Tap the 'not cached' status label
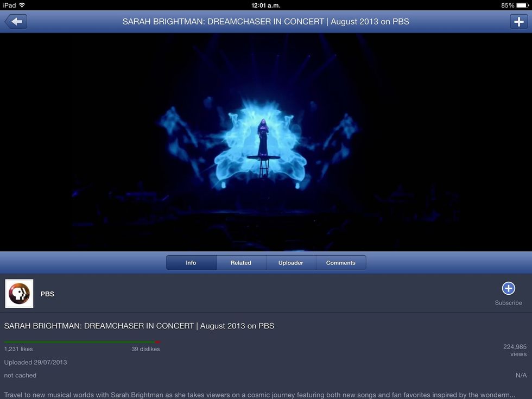The height and width of the screenshot is (399, 532). pos(20,375)
